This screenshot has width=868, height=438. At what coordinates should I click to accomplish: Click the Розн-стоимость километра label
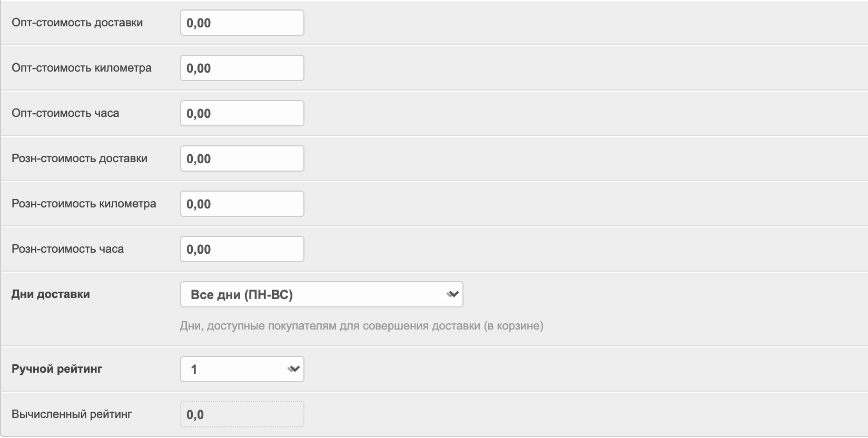point(84,204)
